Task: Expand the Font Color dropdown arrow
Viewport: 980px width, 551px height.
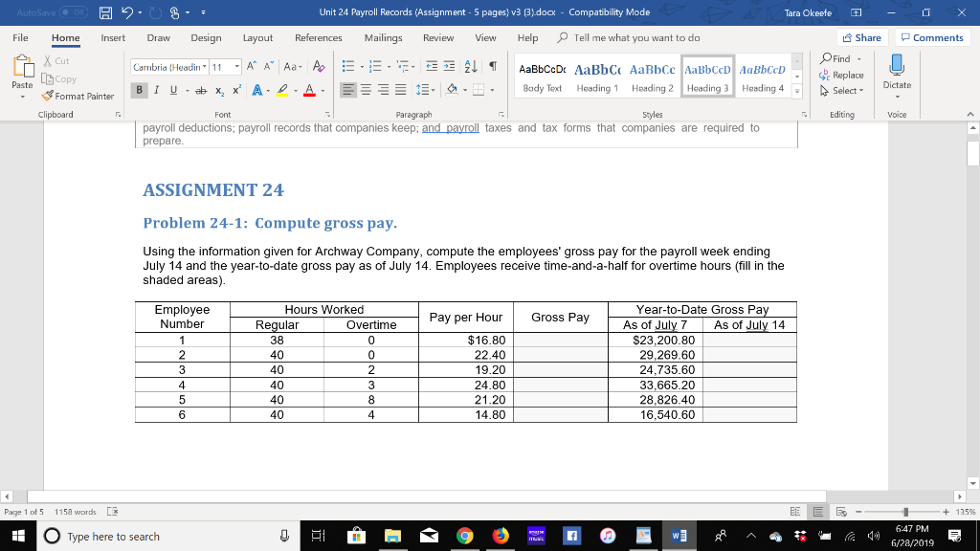Action: point(323,89)
